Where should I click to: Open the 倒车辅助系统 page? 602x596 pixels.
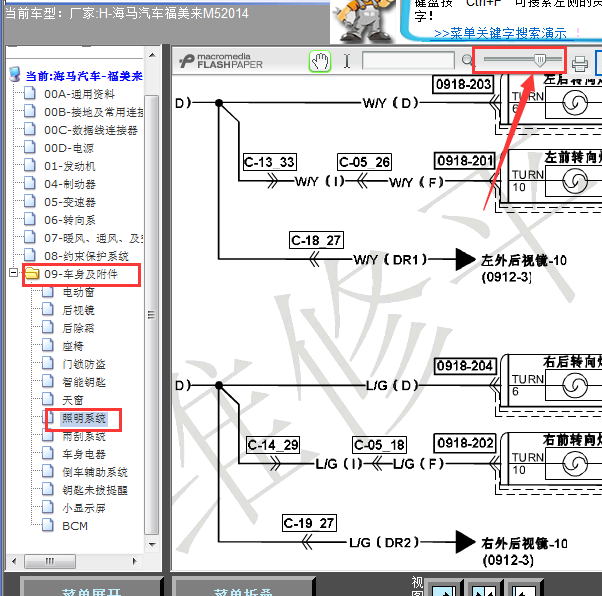click(95, 472)
